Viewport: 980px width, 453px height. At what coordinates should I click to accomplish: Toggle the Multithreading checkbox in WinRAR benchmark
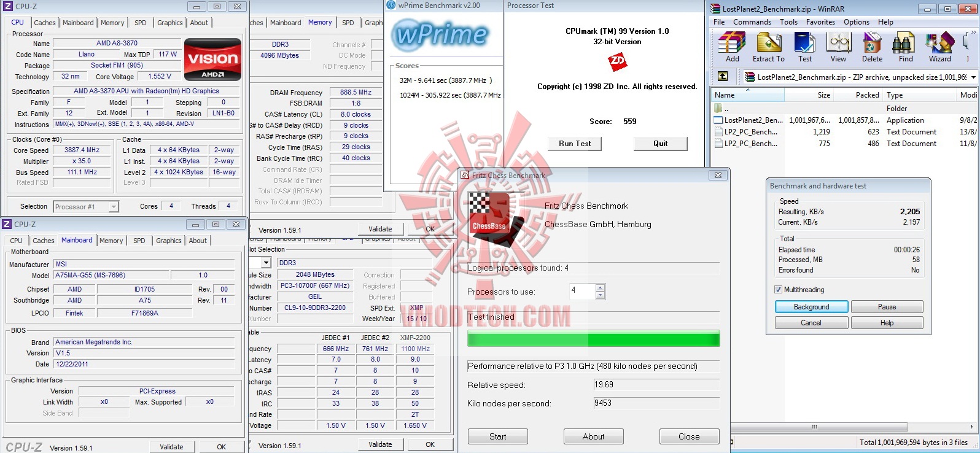tap(779, 290)
